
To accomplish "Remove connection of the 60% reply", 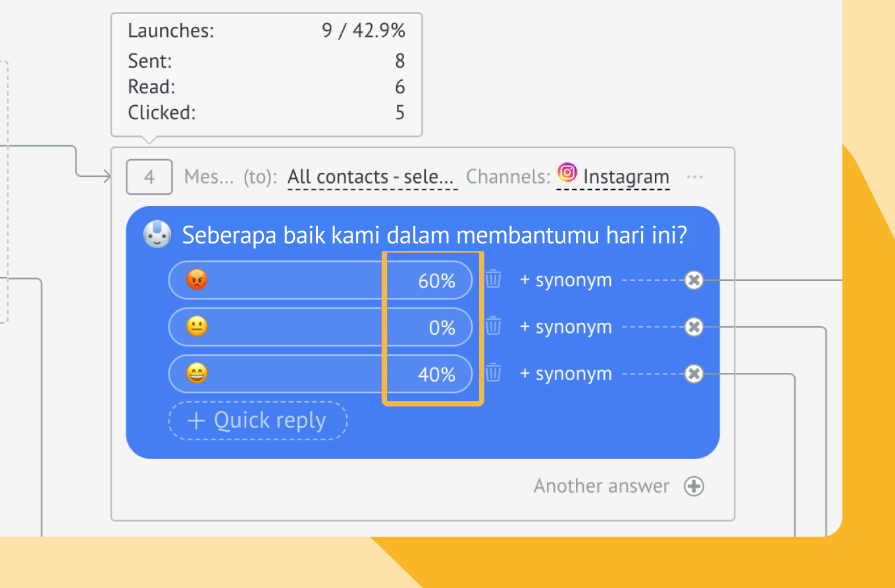I will pos(694,280).
